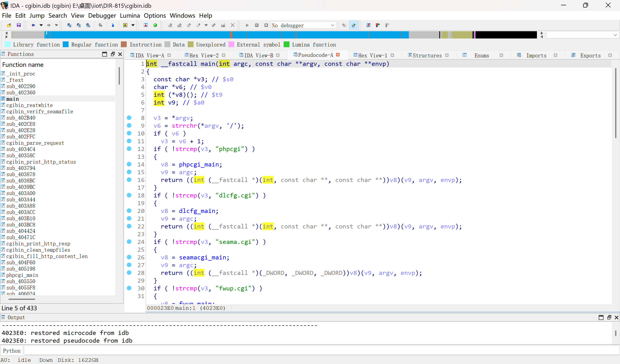The width and height of the screenshot is (620, 364).
Task: Click the red warning window icon
Action: (x=146, y=25)
